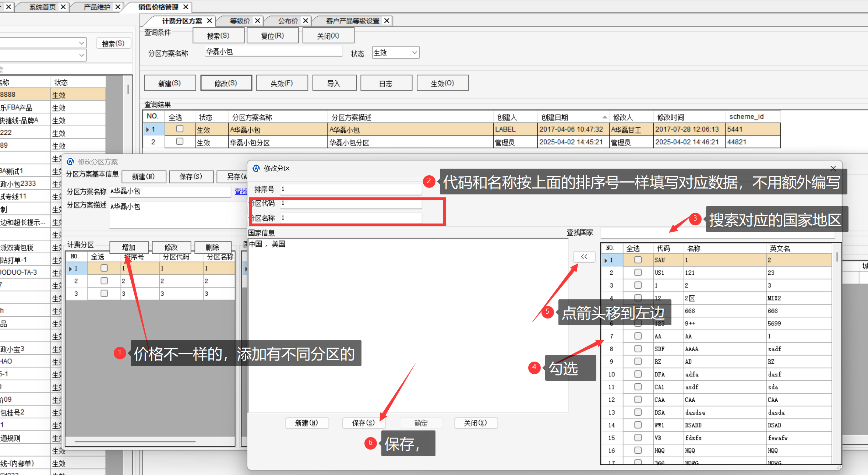This screenshot has height=475, width=868.
Task: Switch to the 等级价 sub-tab
Action: pos(239,21)
